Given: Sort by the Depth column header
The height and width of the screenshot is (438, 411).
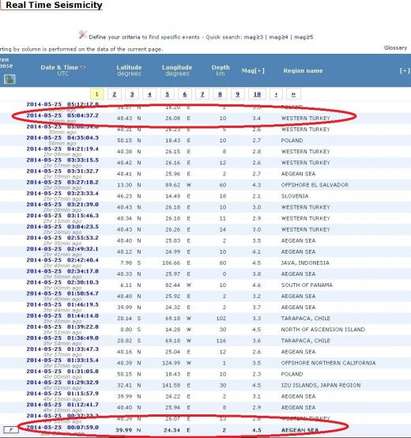Looking at the screenshot, I should point(220,67).
